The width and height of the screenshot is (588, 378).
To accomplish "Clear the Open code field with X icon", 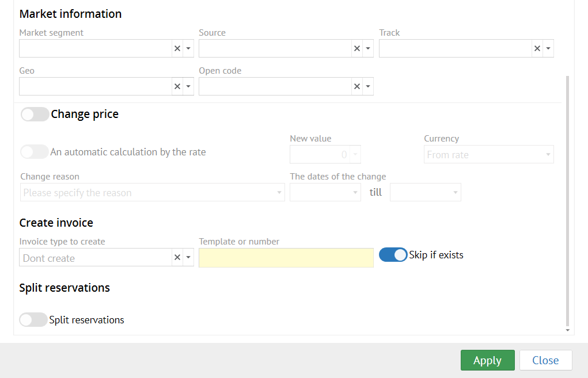I will click(357, 87).
